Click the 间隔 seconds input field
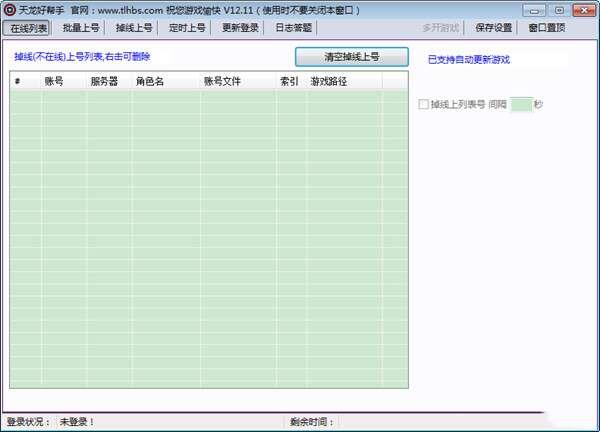 coord(521,104)
